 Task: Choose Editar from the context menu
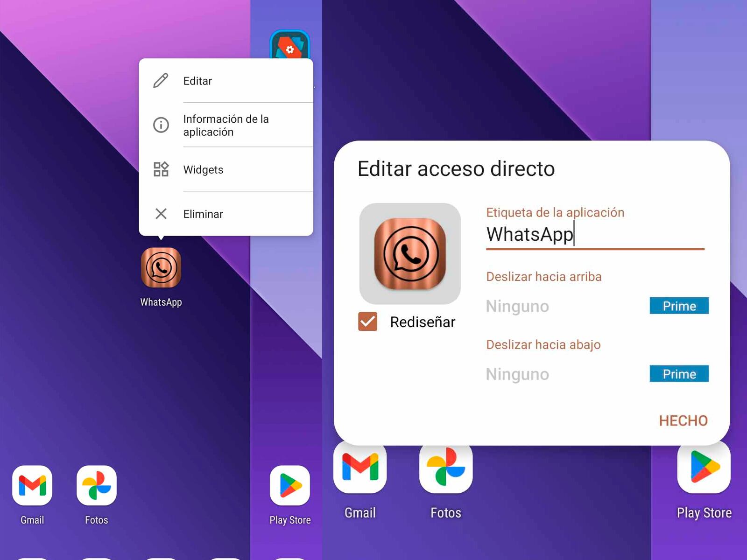tap(197, 80)
